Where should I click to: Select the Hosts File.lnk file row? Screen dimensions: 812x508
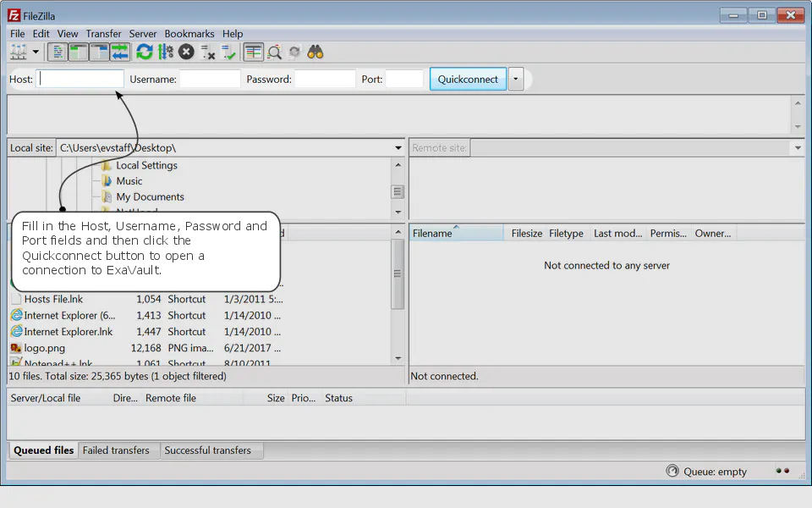(x=146, y=299)
